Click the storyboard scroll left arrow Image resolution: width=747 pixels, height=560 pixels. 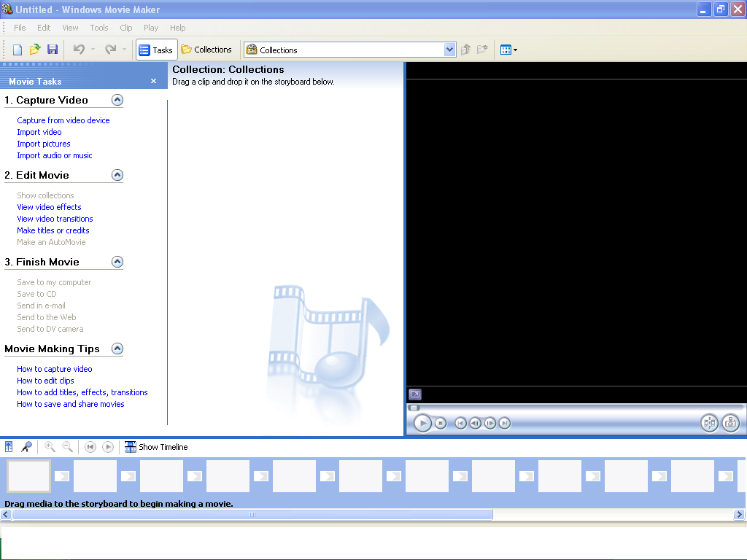6,514
